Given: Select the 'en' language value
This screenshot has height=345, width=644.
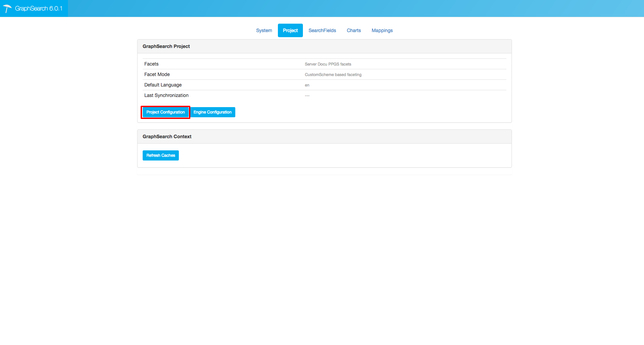Looking at the screenshot, I should click(307, 85).
